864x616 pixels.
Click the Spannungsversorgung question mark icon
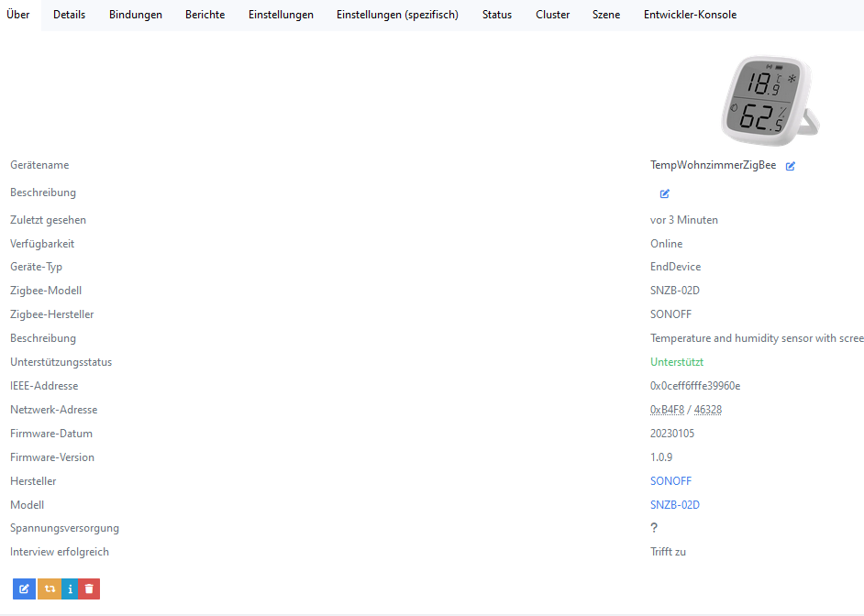pyautogui.click(x=654, y=528)
